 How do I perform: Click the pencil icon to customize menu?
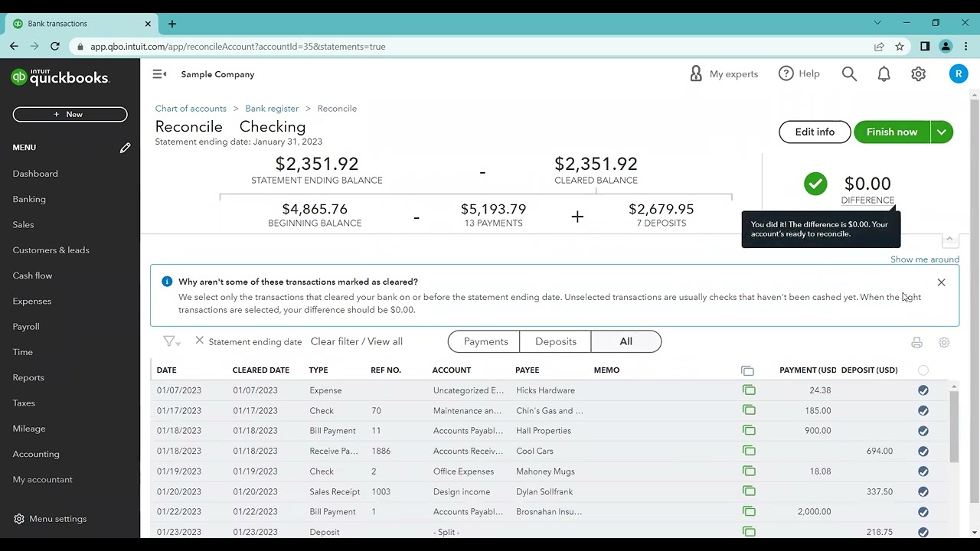[125, 148]
